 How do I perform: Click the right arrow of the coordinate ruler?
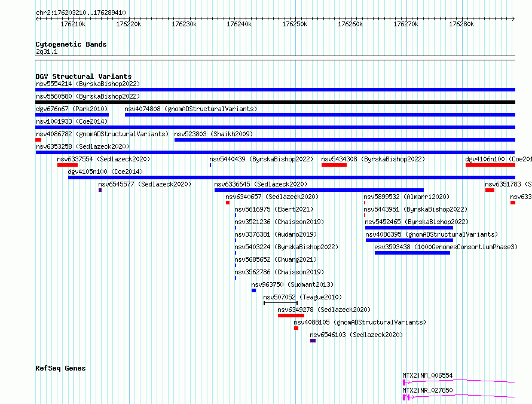point(513,19)
